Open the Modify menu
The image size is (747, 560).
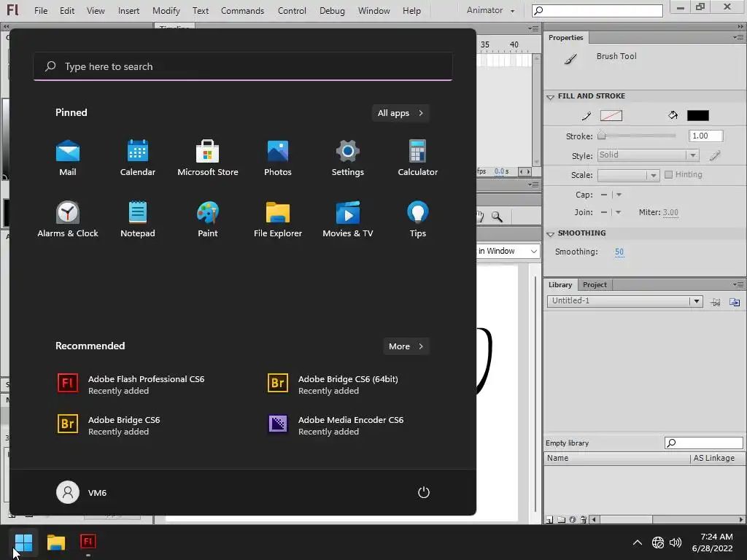(166, 10)
